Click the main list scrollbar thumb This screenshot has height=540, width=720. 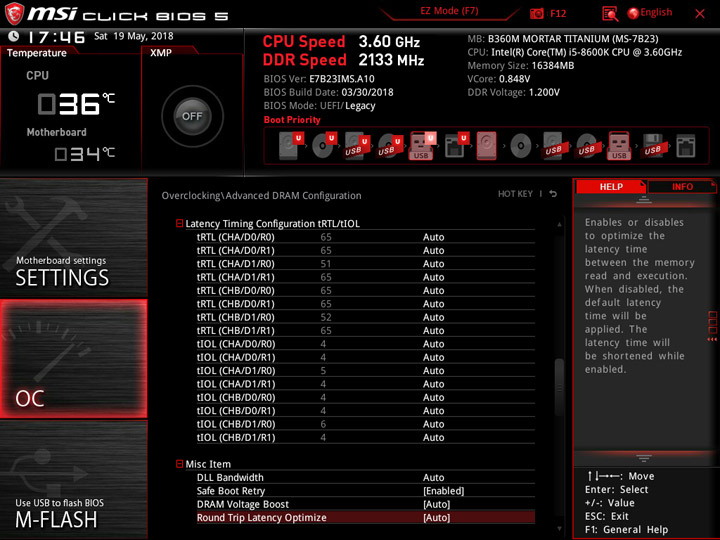[559, 387]
